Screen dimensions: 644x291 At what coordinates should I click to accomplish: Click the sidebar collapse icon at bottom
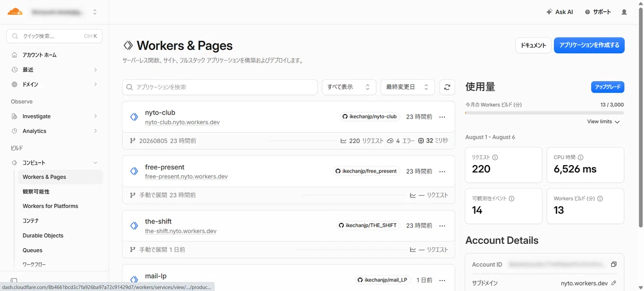[x=14, y=280]
